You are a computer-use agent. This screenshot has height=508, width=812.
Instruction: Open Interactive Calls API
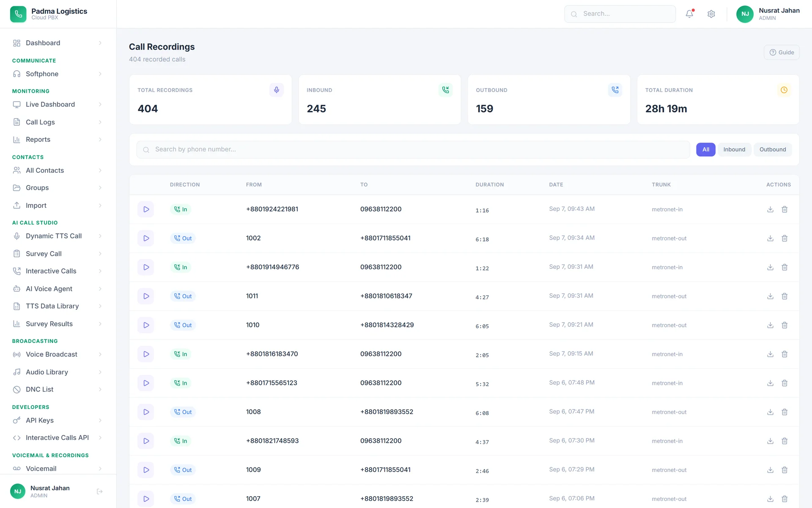58,438
